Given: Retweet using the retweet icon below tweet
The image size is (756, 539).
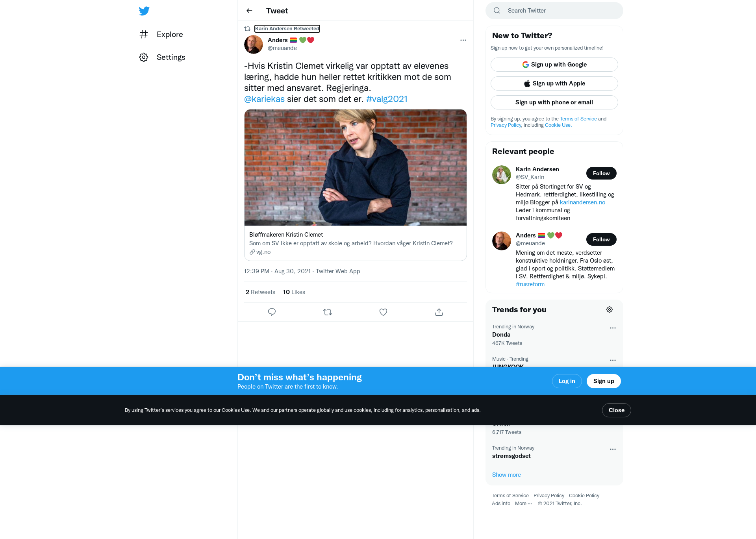Looking at the screenshot, I should click(328, 312).
